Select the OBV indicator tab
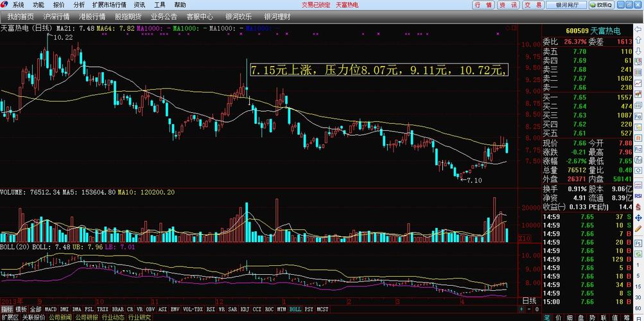Screen dimensions: 644x321 151,309
